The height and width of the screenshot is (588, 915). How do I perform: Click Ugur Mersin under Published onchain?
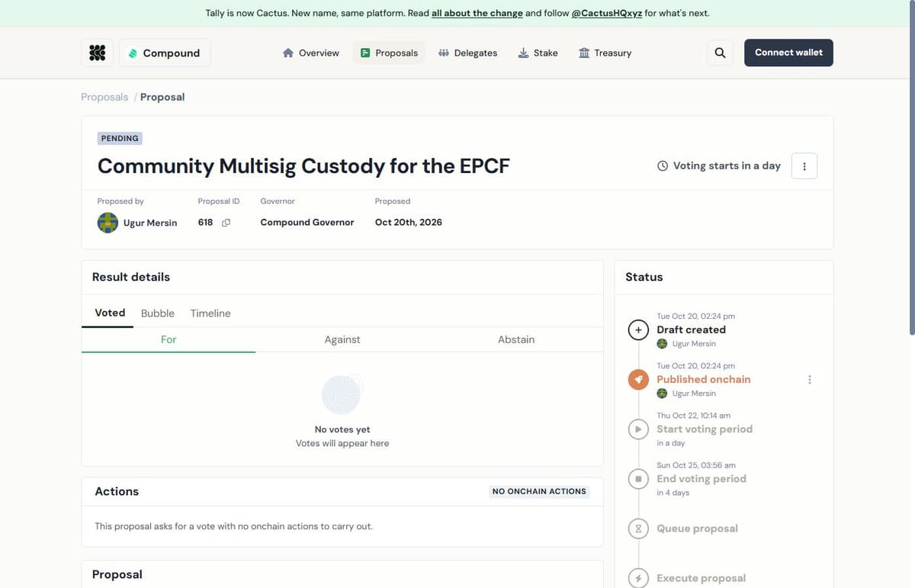coord(694,394)
